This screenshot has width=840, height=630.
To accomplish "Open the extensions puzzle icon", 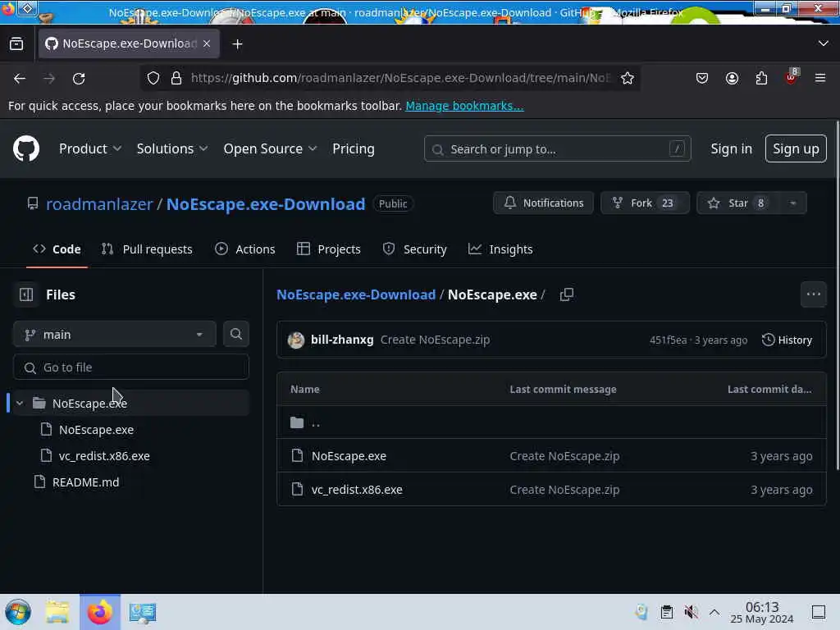I will point(761,78).
